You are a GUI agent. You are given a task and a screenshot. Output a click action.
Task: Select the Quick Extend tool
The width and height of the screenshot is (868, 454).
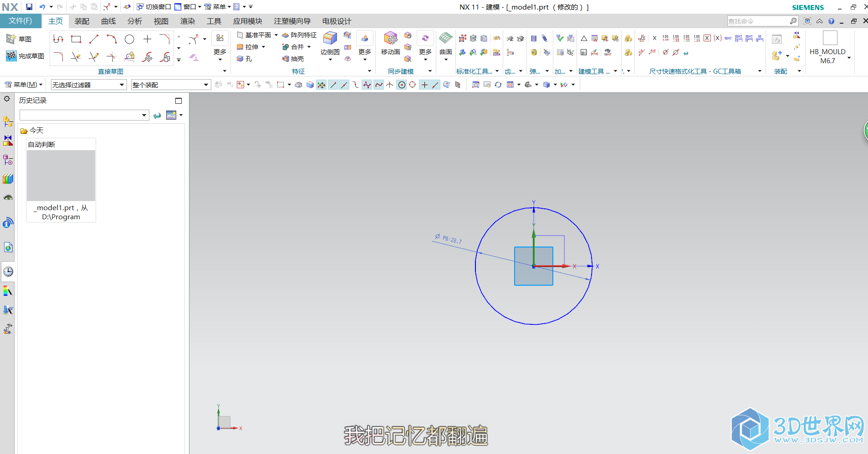point(94,57)
